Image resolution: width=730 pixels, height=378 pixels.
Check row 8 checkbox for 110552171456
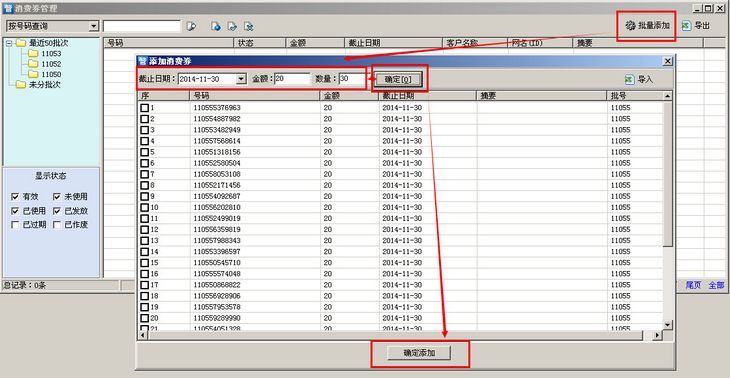pos(145,185)
